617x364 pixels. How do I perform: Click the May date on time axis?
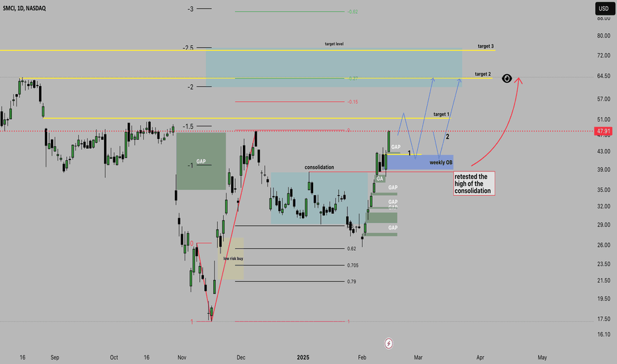click(x=542, y=357)
